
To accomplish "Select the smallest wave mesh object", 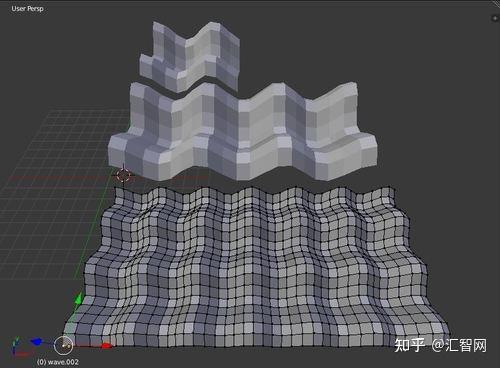I will pos(189,56).
